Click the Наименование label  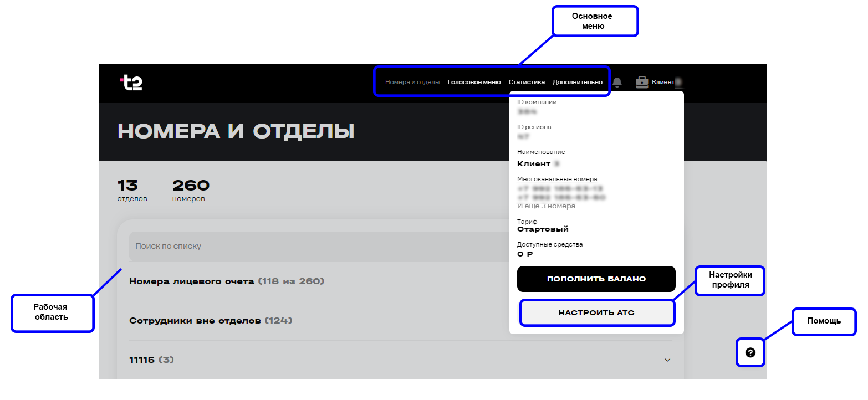[x=541, y=152]
